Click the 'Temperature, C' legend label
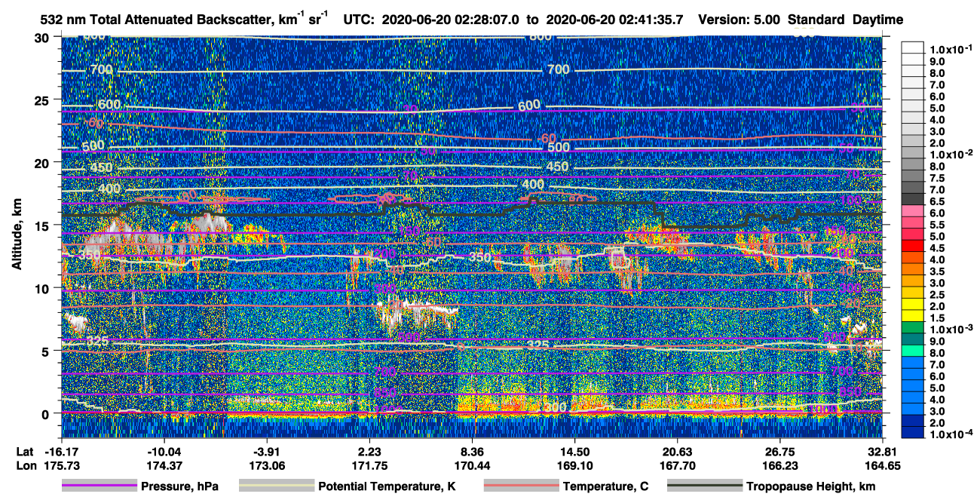 [x=605, y=486]
